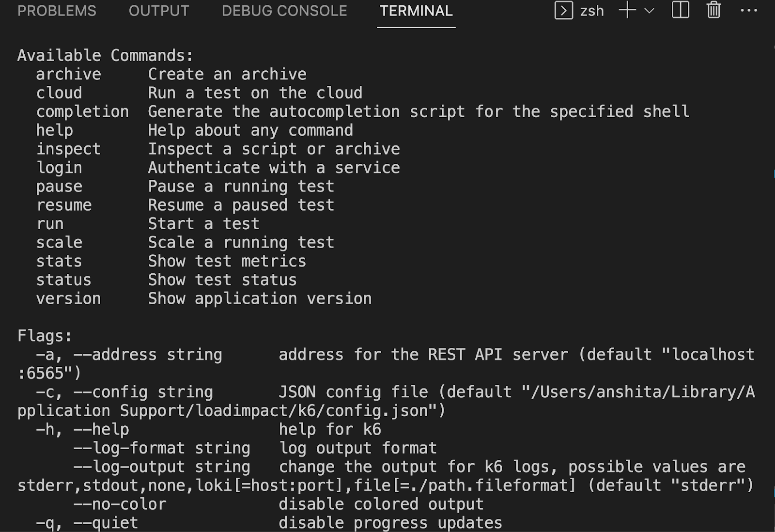Click the zsh terminal shell icon

click(563, 10)
